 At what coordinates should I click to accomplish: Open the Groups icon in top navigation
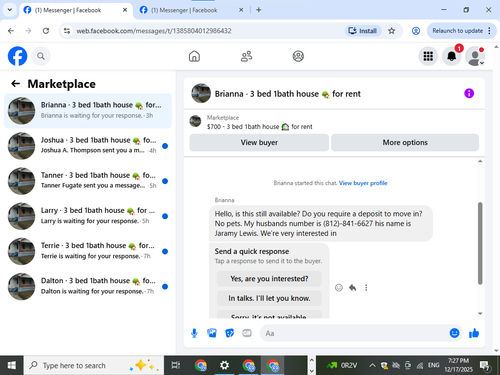coord(298,56)
